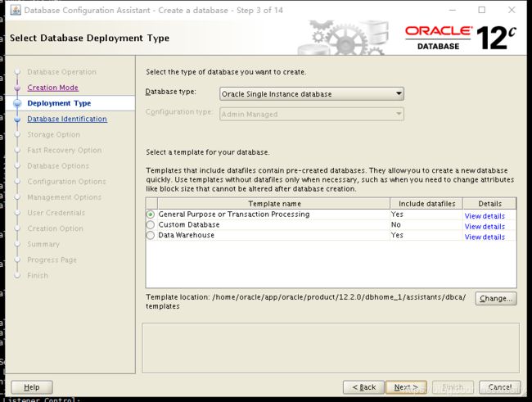Image resolution: width=532 pixels, height=402 pixels.
Task: Click the Summary step
Action: pyautogui.click(x=43, y=244)
